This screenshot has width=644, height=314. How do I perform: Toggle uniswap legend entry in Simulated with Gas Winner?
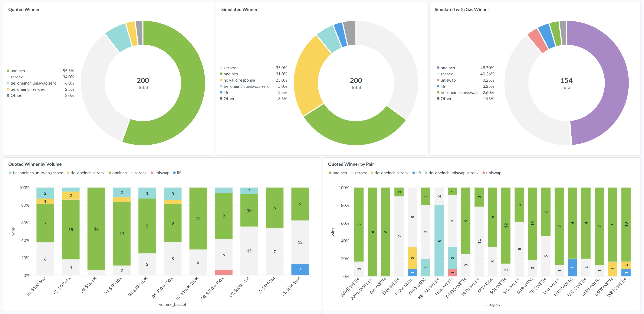point(448,80)
